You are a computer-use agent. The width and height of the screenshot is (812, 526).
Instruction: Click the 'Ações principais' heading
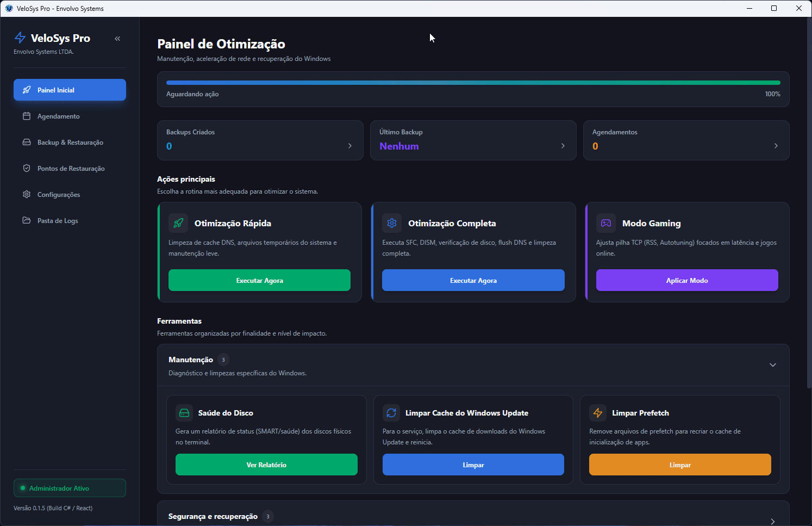click(x=186, y=179)
